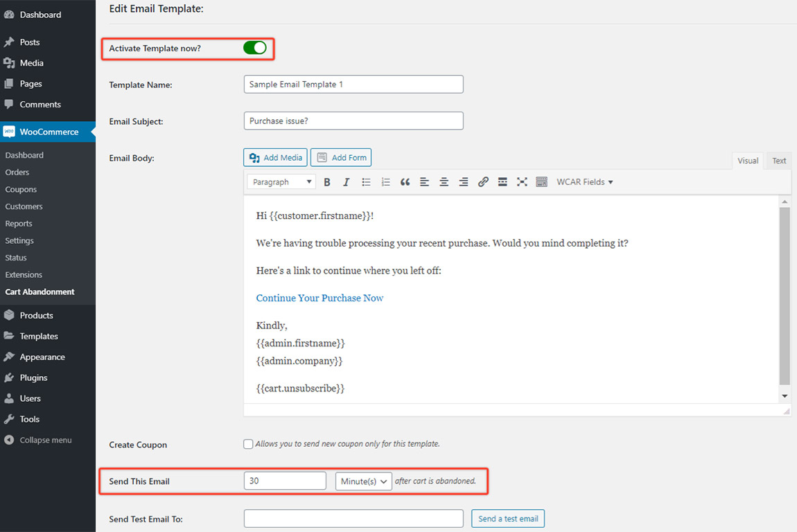Focus the Email Subject field
The height and width of the screenshot is (532, 797).
click(x=353, y=121)
